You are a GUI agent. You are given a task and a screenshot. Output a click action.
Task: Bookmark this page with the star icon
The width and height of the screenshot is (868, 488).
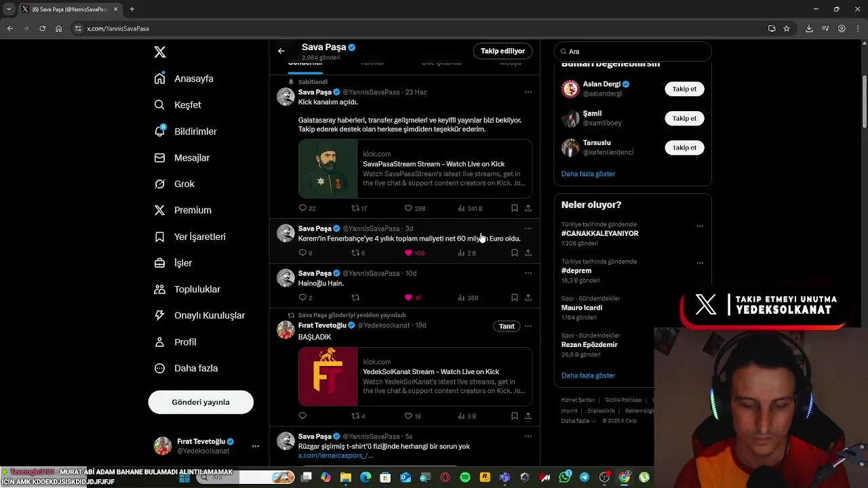coord(787,28)
